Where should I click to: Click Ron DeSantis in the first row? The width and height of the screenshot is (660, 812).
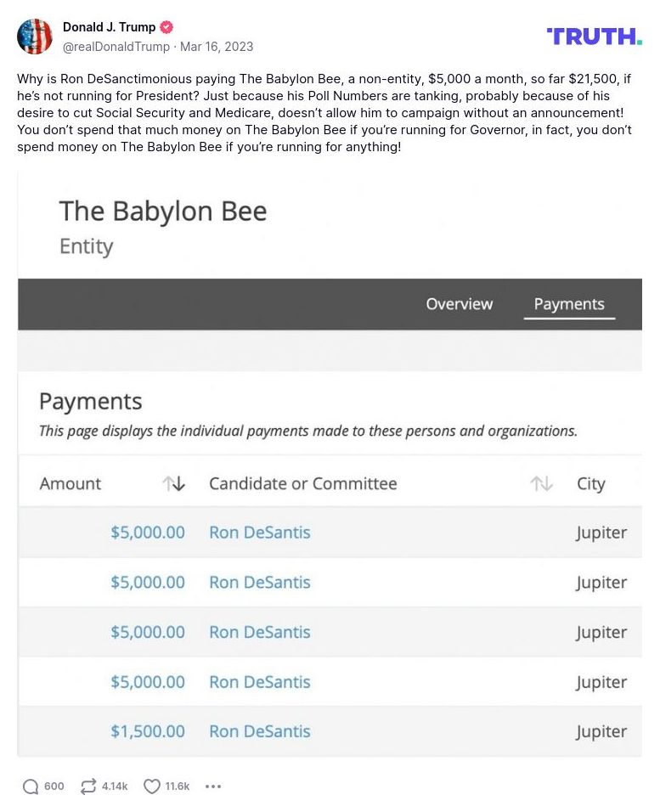(260, 533)
